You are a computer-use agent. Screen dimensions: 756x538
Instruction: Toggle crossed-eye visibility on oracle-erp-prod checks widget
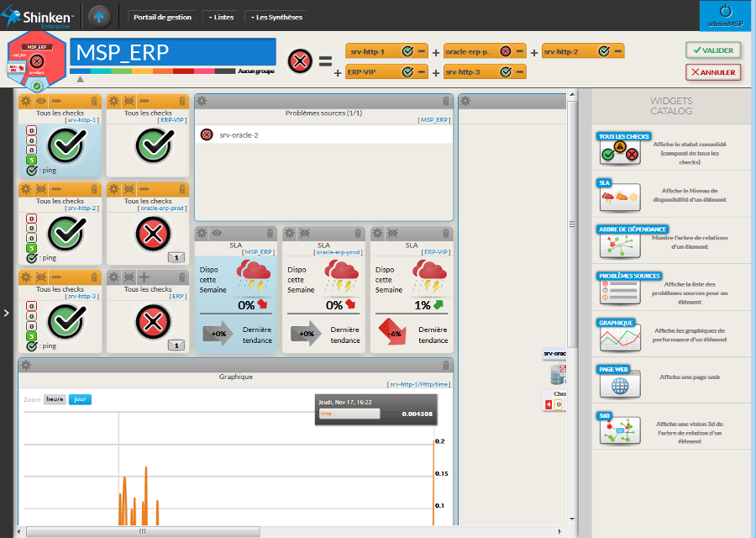point(129,189)
